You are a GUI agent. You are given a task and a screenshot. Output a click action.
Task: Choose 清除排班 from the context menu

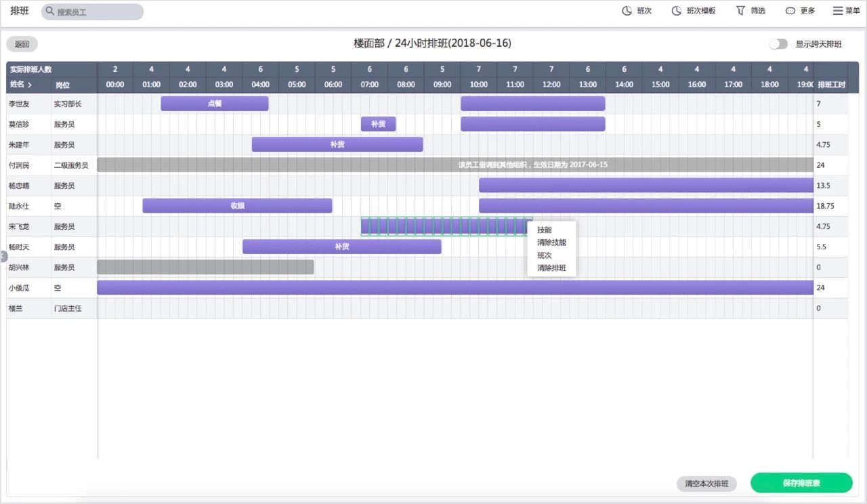[550, 268]
